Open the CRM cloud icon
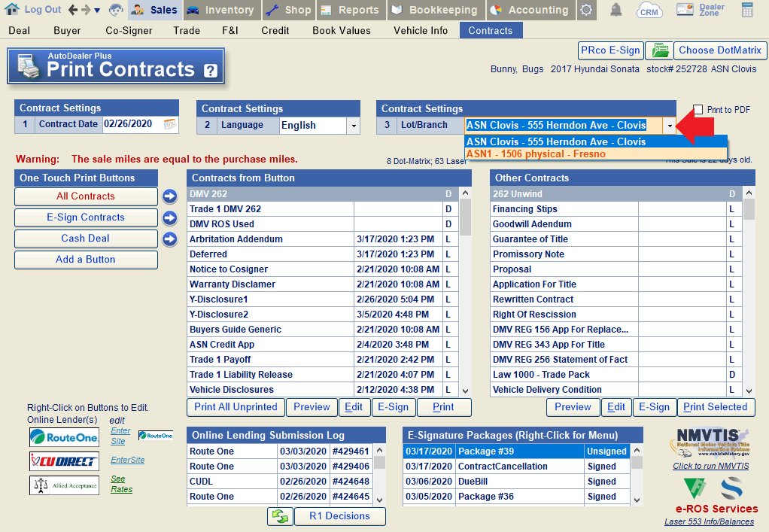Image resolution: width=769 pixels, height=532 pixels. pos(649,10)
